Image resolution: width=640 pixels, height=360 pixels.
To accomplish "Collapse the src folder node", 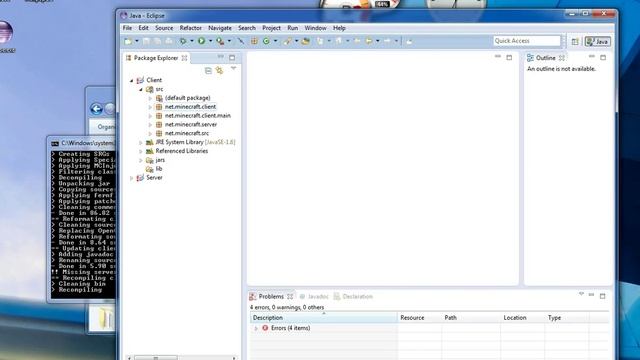I will [141, 89].
